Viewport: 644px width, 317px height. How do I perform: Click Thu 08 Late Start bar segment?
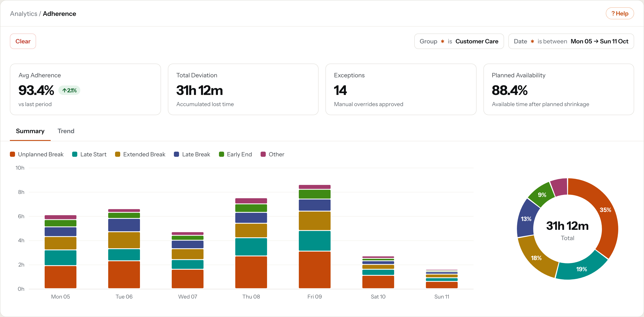pos(251,247)
